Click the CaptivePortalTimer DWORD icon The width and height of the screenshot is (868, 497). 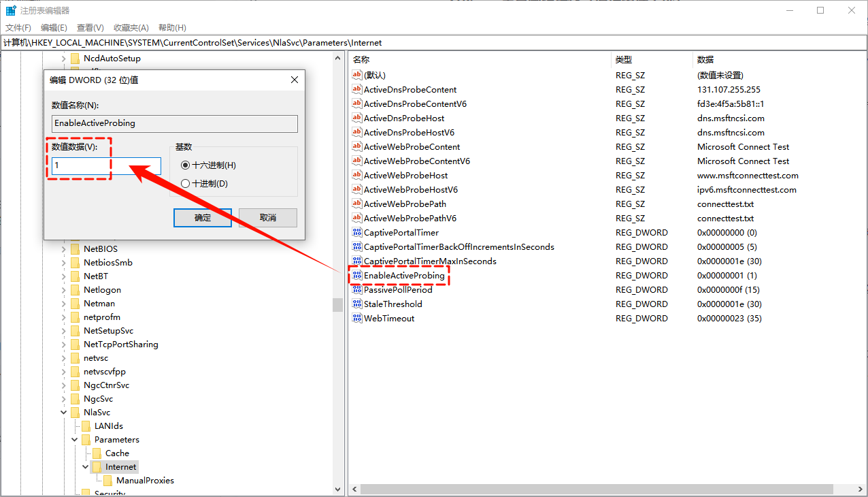click(357, 233)
